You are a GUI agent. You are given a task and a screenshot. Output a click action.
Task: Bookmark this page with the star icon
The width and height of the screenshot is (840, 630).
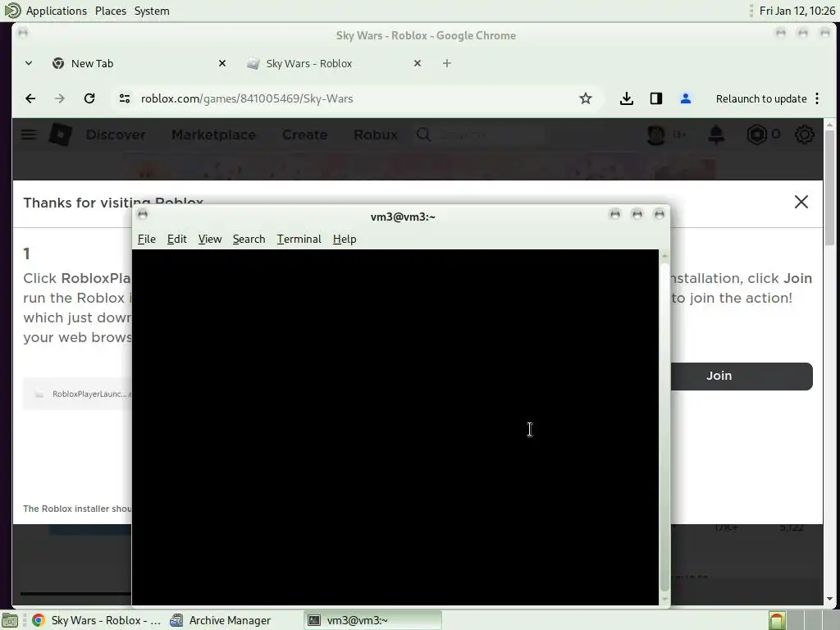coord(586,98)
